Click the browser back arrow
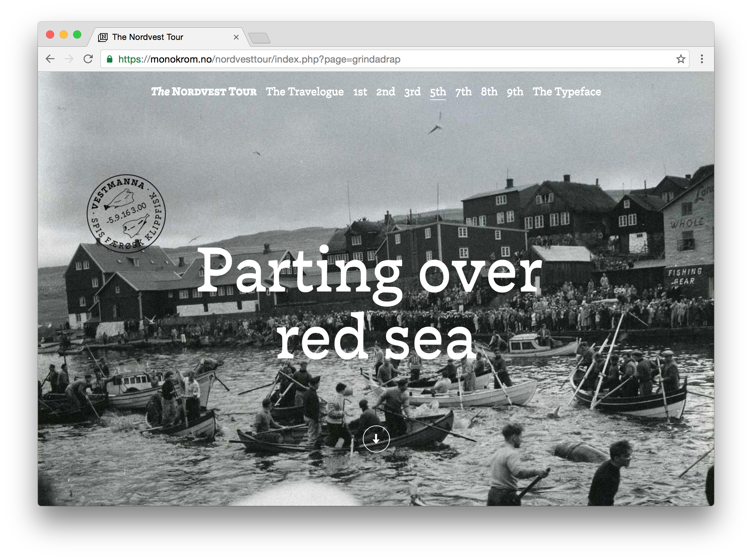Image resolution: width=752 pixels, height=560 pixels. click(50, 59)
